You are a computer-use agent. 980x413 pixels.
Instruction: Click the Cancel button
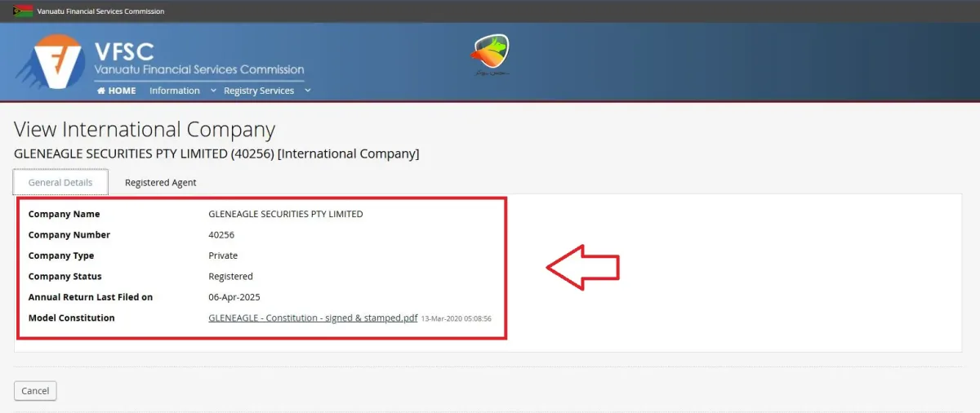coord(35,391)
